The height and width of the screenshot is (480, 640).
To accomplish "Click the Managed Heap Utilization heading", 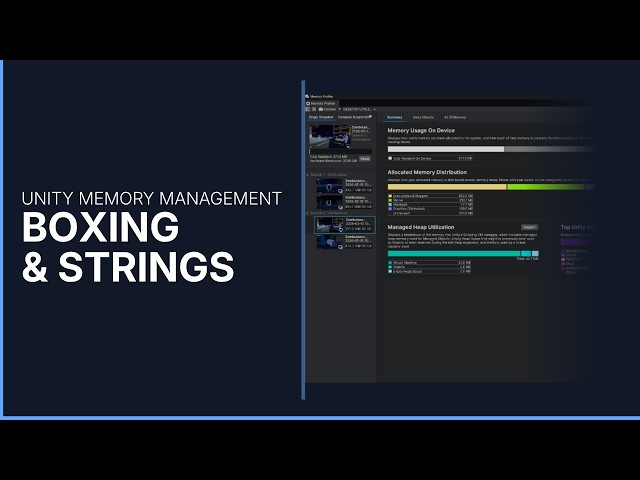I will pos(420,227).
